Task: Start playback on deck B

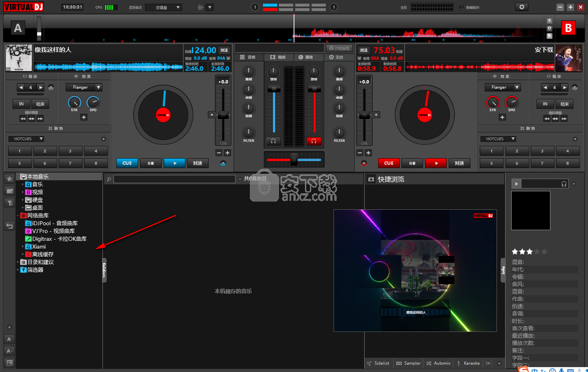Action: click(436, 163)
